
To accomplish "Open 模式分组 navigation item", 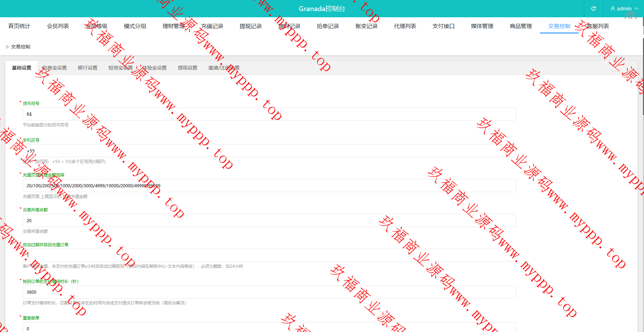I will coord(135,26).
